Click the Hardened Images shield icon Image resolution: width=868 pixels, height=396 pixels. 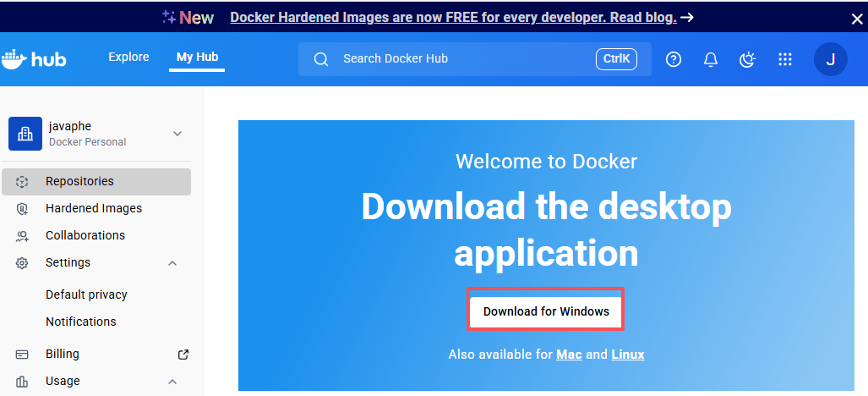(22, 209)
